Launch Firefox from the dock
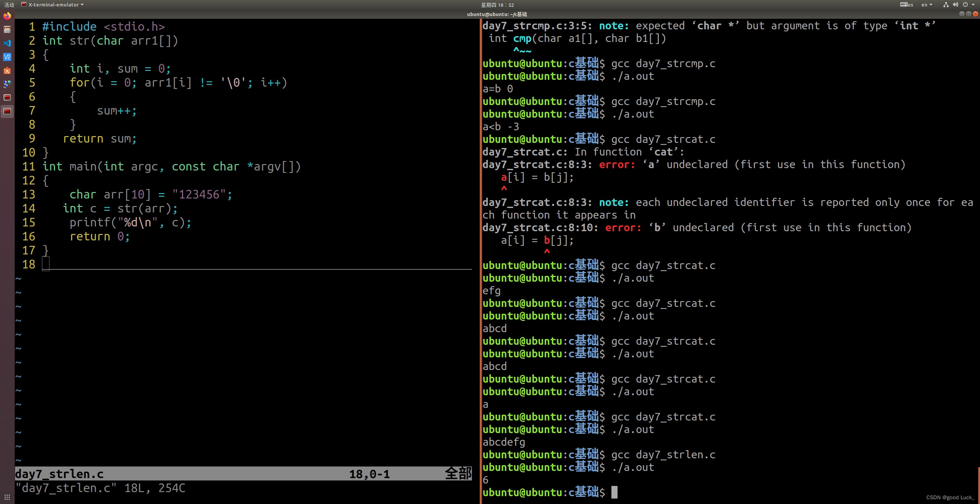Viewport: 980px width, 504px height. pos(6,16)
